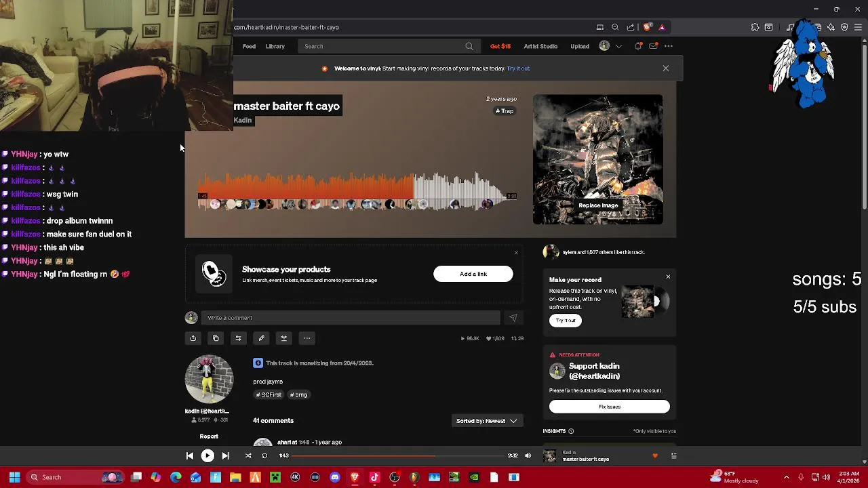Screen dimensions: 868x488
Task: Dismiss the Welcome to vinyl banner
Action: point(666,68)
